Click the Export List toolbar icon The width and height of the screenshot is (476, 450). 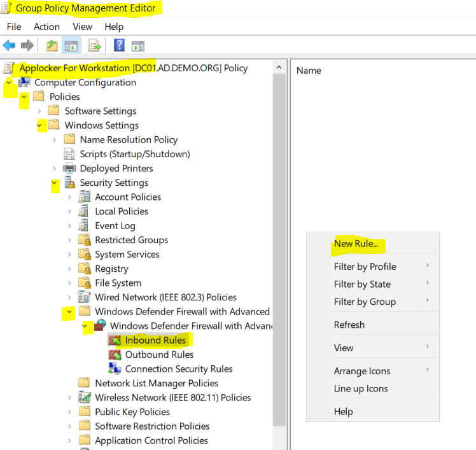(x=95, y=46)
